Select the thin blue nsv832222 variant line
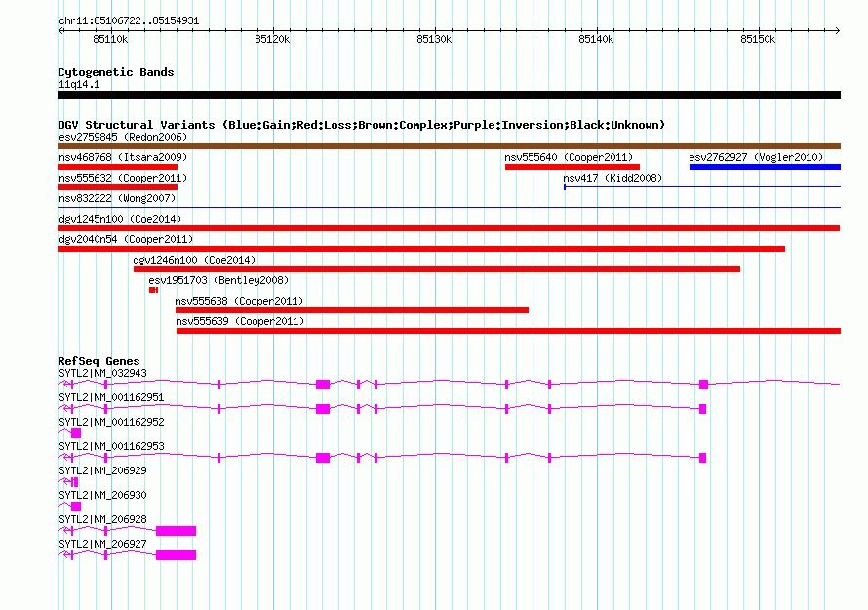Screen dimensions: 868x610 click(x=449, y=208)
